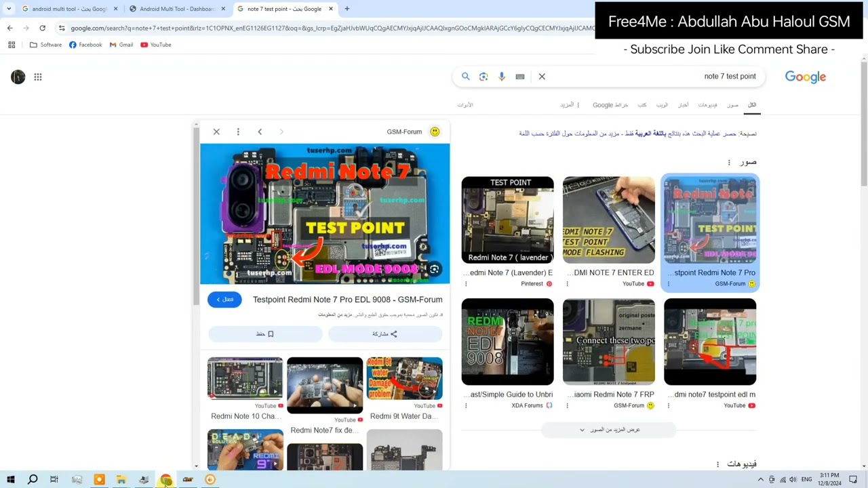Open the الأدوات (Tools) option

(x=465, y=105)
